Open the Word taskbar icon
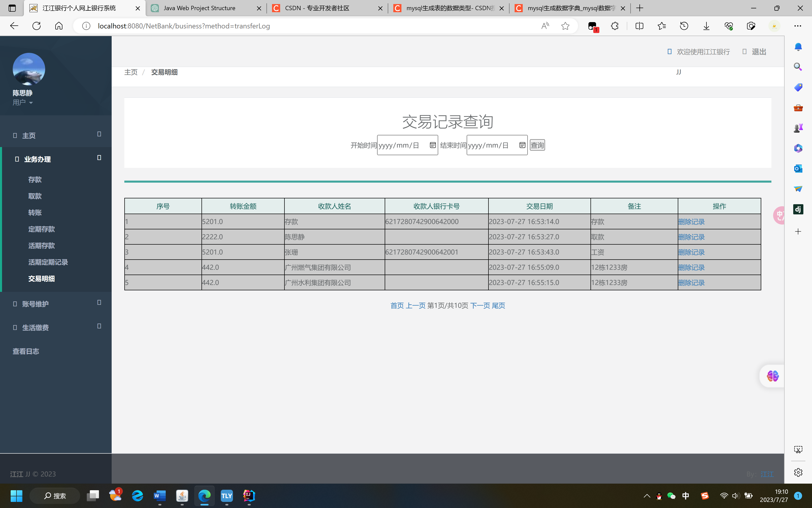The width and height of the screenshot is (812, 508). click(x=160, y=496)
